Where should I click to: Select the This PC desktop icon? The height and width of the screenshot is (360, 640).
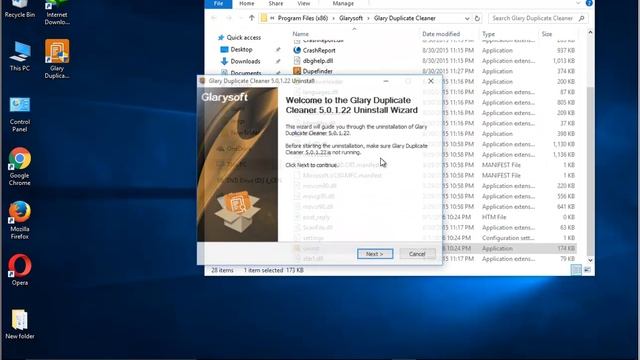click(20, 56)
